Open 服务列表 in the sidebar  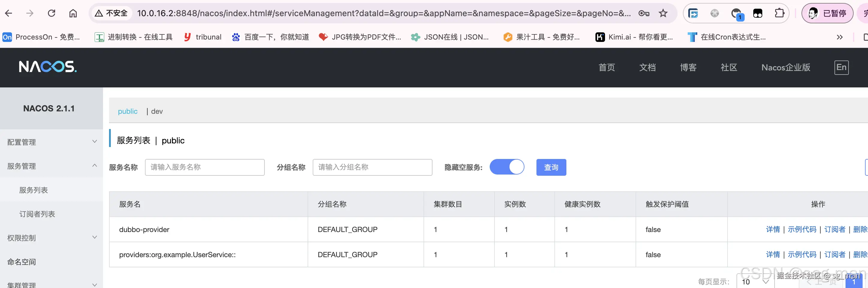[x=52, y=190]
